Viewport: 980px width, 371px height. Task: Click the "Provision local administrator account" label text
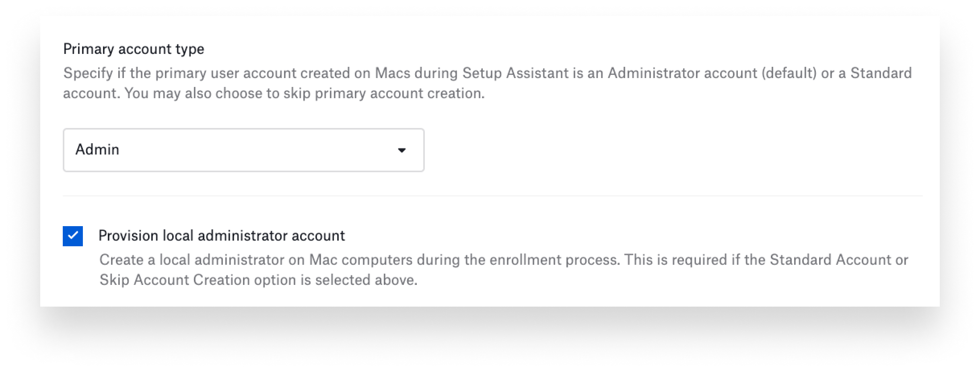(x=222, y=236)
